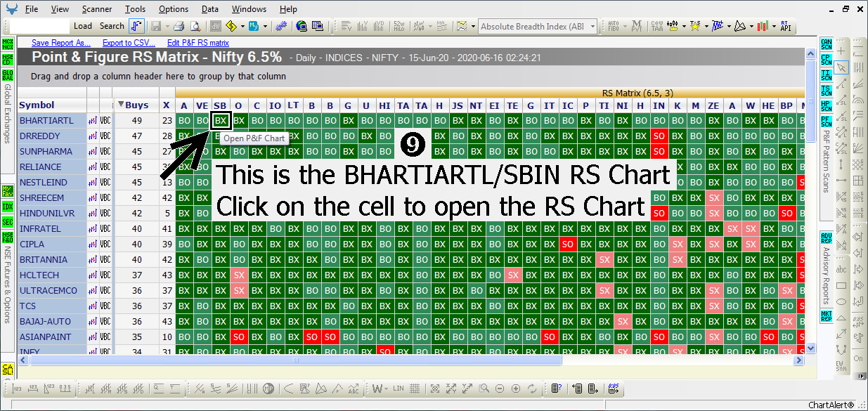Select the DRREDDY symbol row

[x=51, y=136]
